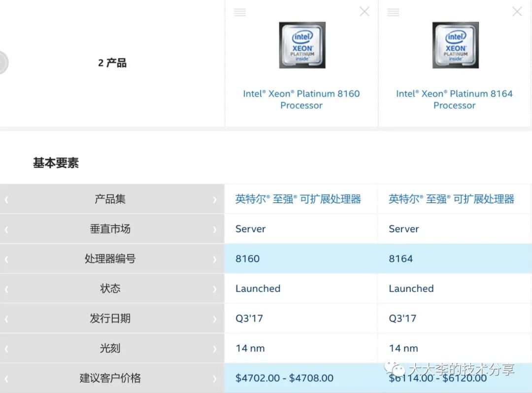Select the 垂直市场 row label
This screenshot has width=532, height=393.
pos(110,229)
